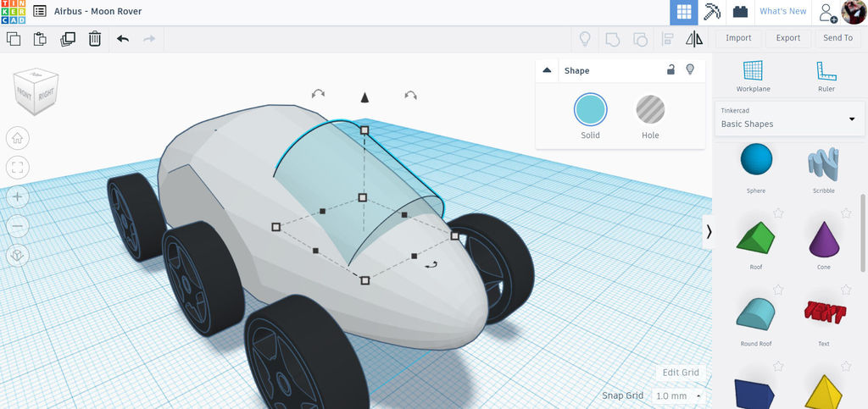Viewport: 868px width, 409px height.
Task: Switch to Bricks mode
Action: coord(740,12)
